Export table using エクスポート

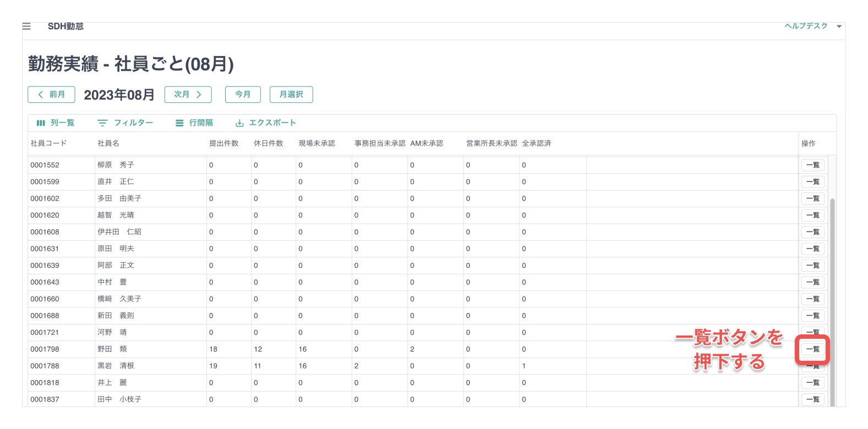tap(265, 123)
